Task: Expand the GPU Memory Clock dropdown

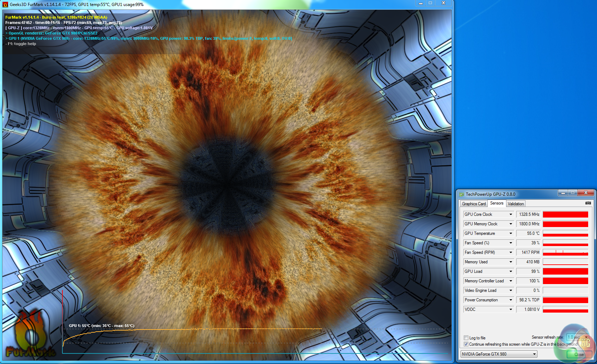Action: (x=511, y=224)
